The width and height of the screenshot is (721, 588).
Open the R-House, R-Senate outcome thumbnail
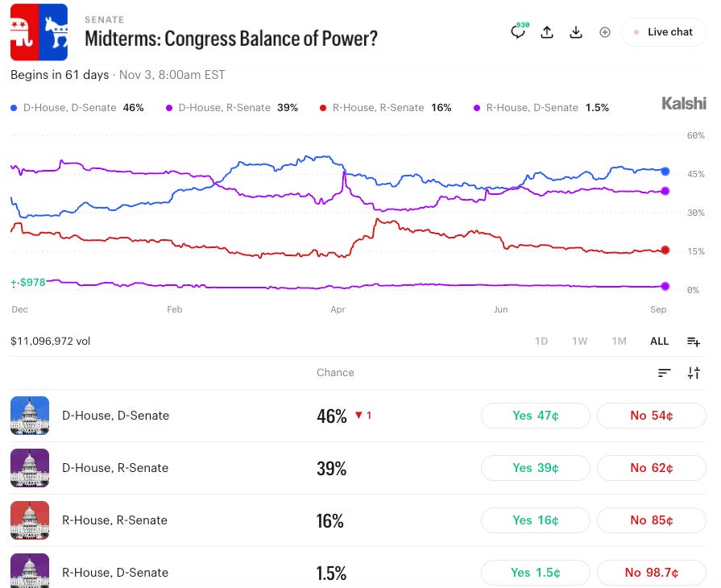point(30,520)
